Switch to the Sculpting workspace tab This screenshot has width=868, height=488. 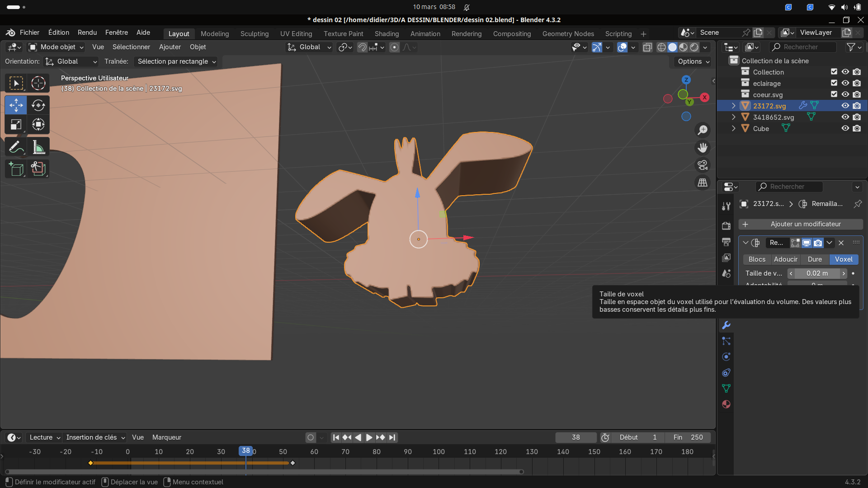click(254, 34)
